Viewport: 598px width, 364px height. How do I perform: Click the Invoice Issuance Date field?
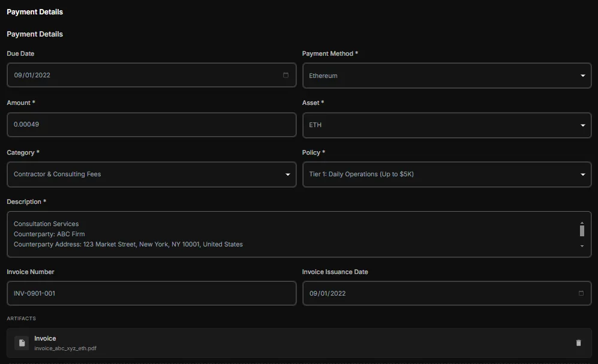coord(447,293)
